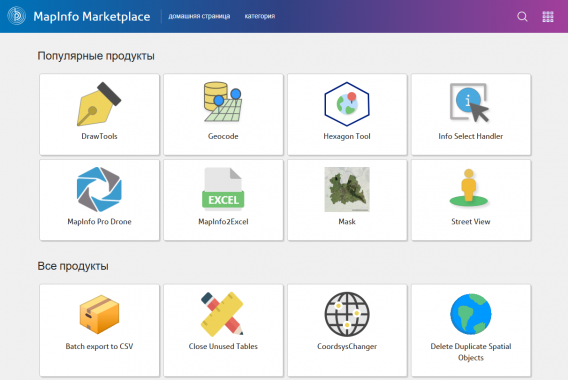This screenshot has height=380, width=568.
Task: Click the DrawTools pen nib icon
Action: pos(99,104)
